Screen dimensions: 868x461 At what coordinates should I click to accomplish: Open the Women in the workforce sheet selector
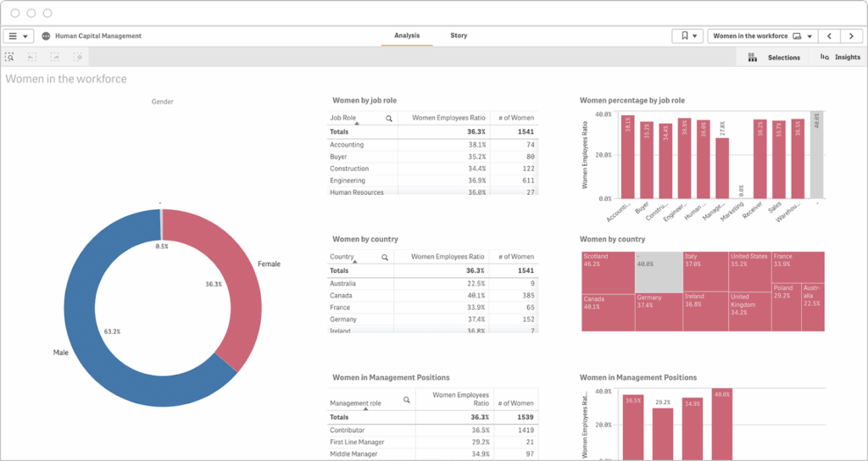[x=762, y=36]
